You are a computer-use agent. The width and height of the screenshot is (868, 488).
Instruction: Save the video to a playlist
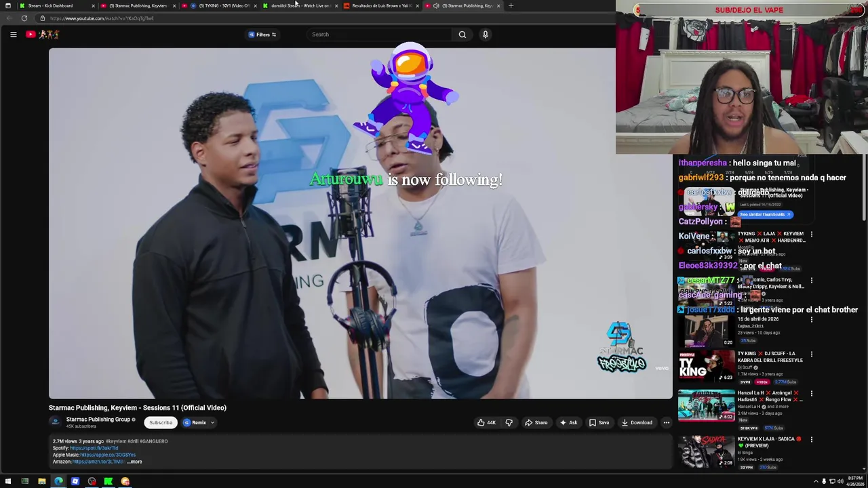pyautogui.click(x=599, y=423)
